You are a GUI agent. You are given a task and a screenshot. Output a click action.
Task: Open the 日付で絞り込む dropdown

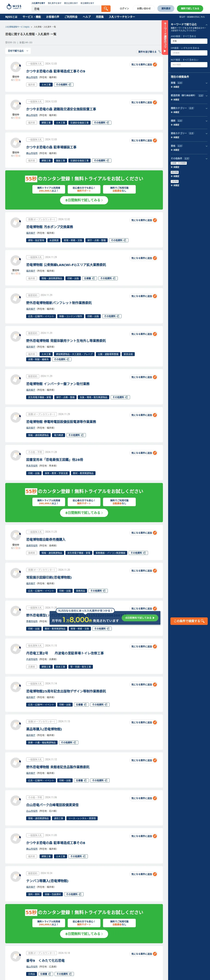coord(18,51)
